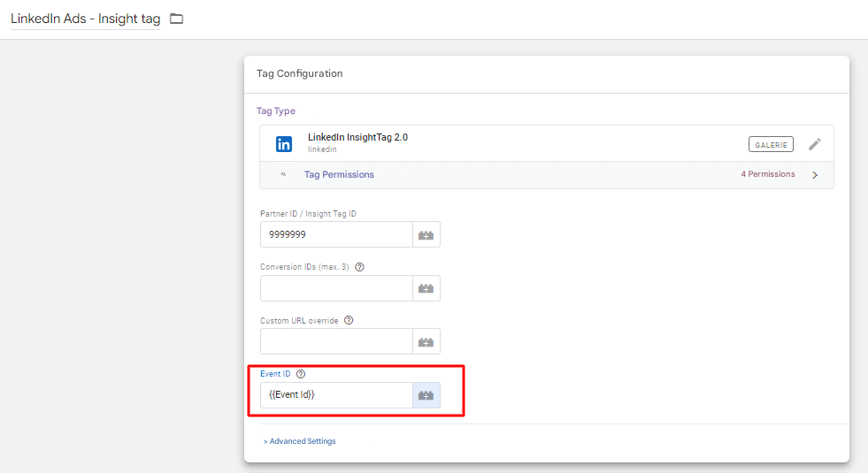This screenshot has height=473, width=868.
Task: Focus the Event ID input field
Action: coord(336,395)
